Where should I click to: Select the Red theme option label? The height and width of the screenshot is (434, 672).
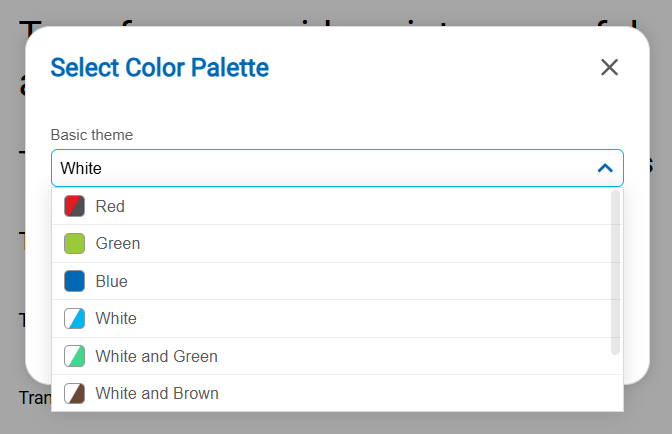pos(110,206)
